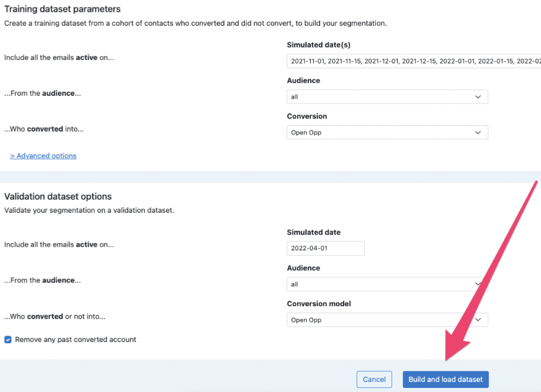The image size is (541, 392).
Task: Click the chevron on the training Conversion dropdown
Action: [x=478, y=133]
